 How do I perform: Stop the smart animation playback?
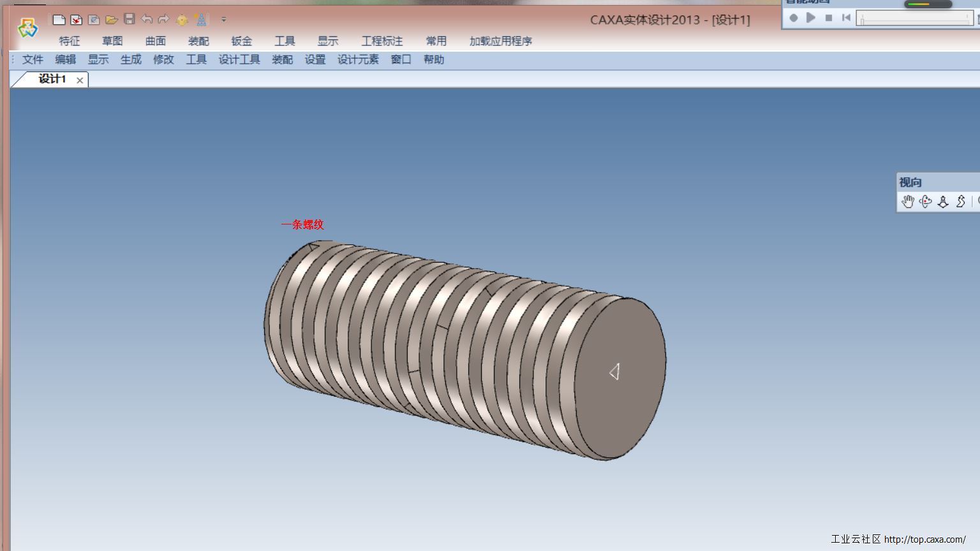[x=829, y=18]
